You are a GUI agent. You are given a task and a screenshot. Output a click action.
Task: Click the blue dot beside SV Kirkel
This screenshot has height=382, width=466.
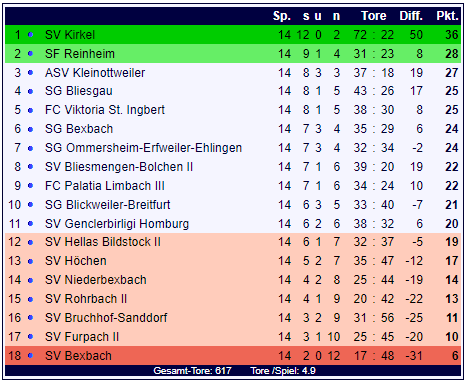click(x=30, y=35)
